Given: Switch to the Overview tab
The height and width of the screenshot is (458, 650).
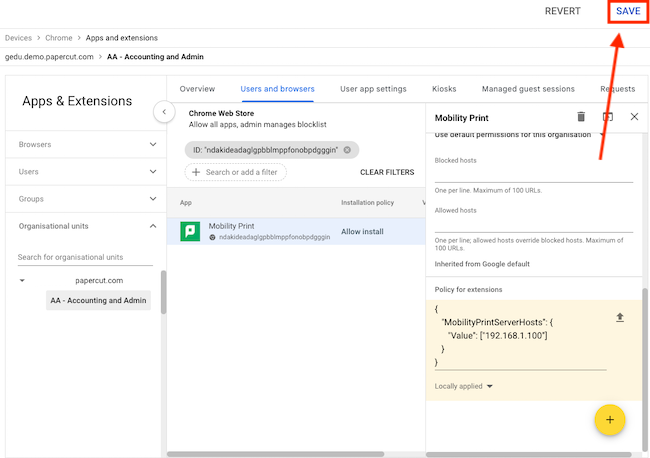Looking at the screenshot, I should click(197, 89).
